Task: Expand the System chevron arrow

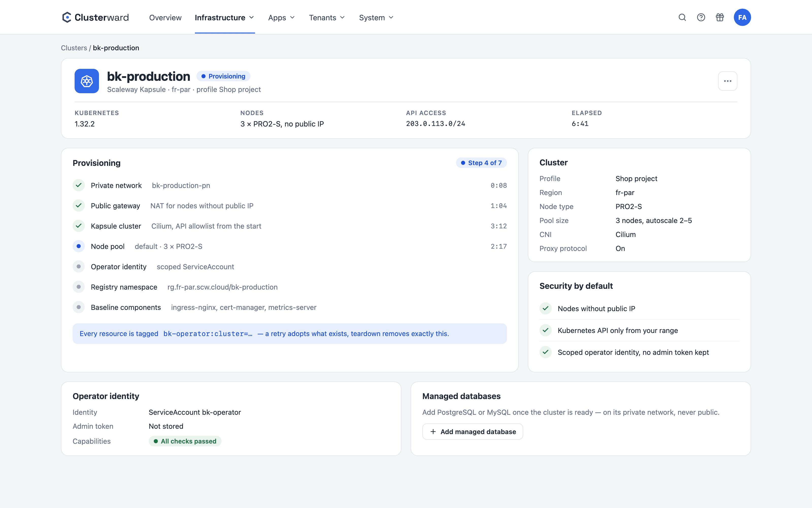Action: point(391,18)
